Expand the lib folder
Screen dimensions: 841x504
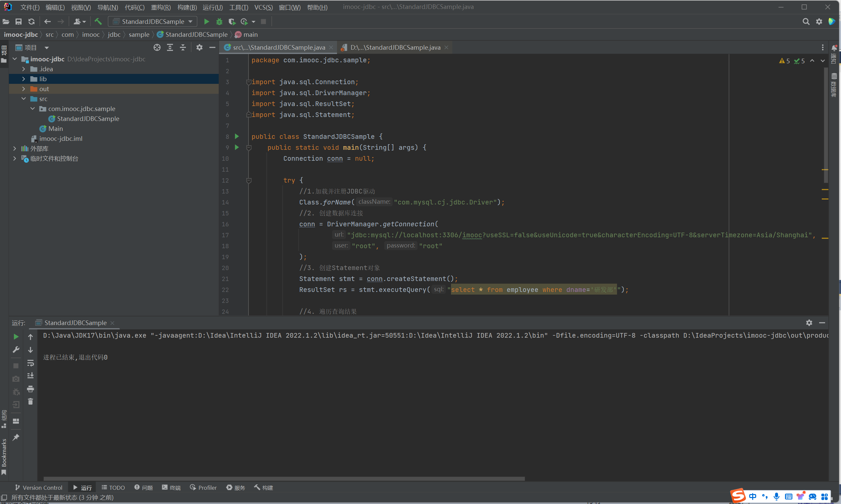coord(24,79)
